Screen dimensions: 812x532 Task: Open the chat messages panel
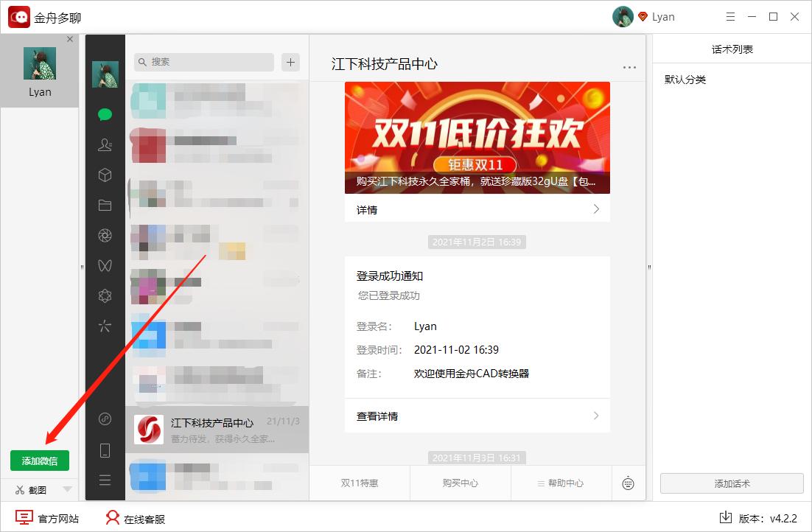[105, 116]
